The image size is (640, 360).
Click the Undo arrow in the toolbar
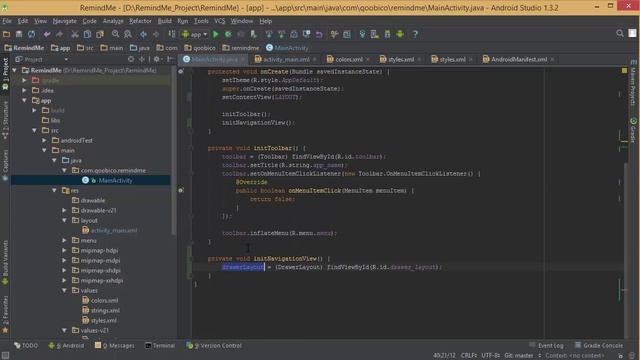47,34
